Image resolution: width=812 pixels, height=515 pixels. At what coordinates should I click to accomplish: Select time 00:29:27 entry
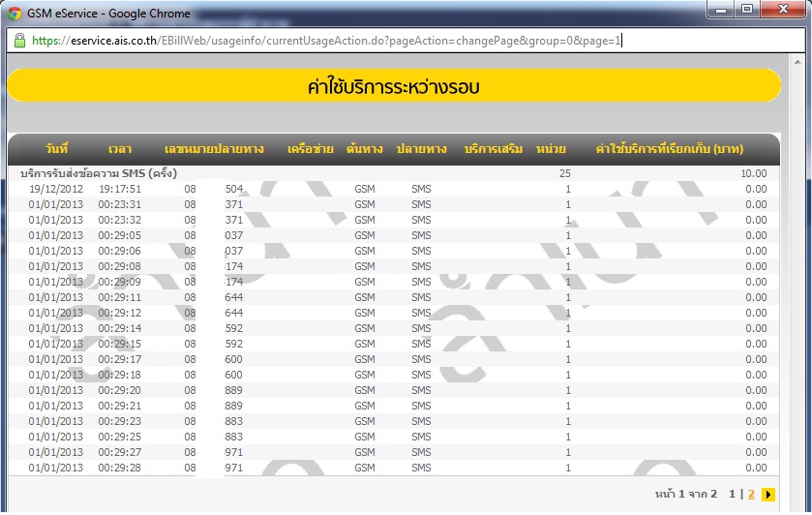click(120, 452)
